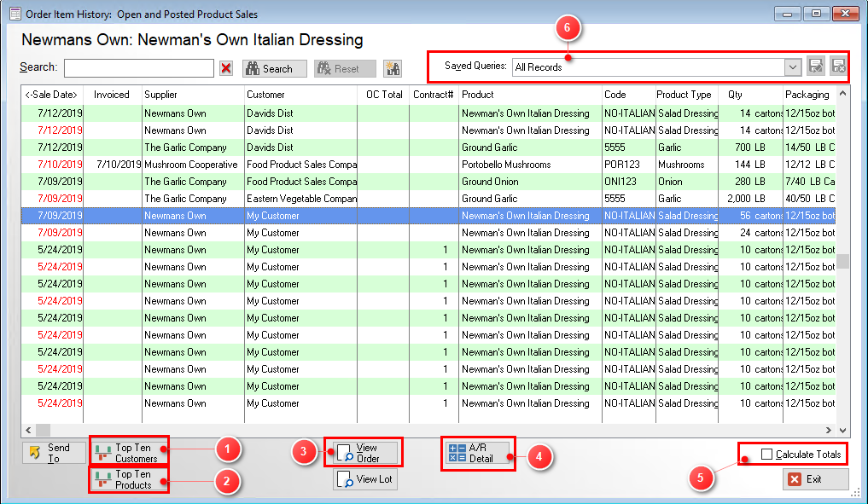
Task: Sort by the Qty column header
Action: 750,95
